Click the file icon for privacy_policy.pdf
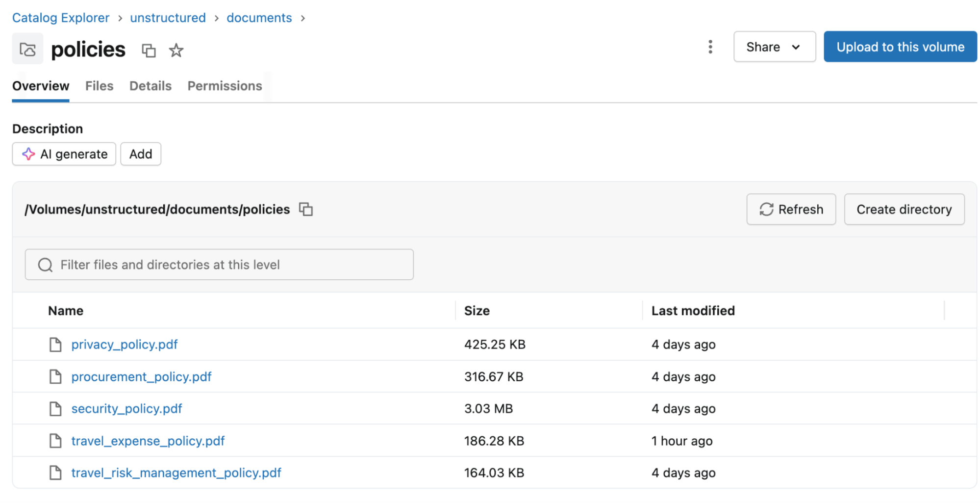 point(55,344)
